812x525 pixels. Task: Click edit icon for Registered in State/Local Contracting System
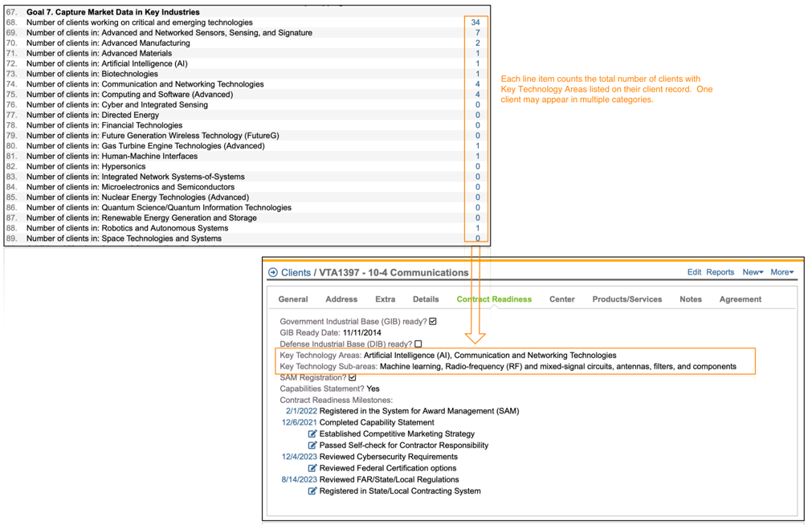coord(312,491)
